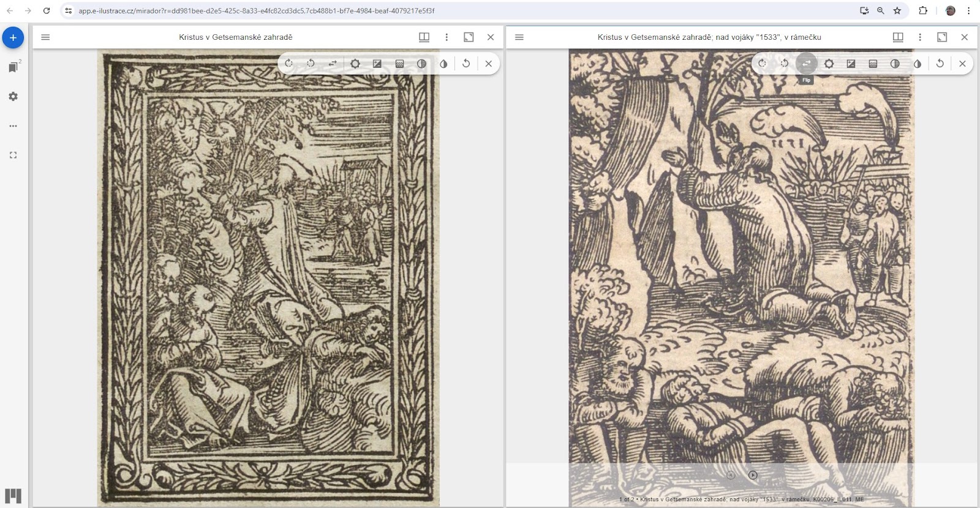Maximize the right Mirador window

click(942, 37)
